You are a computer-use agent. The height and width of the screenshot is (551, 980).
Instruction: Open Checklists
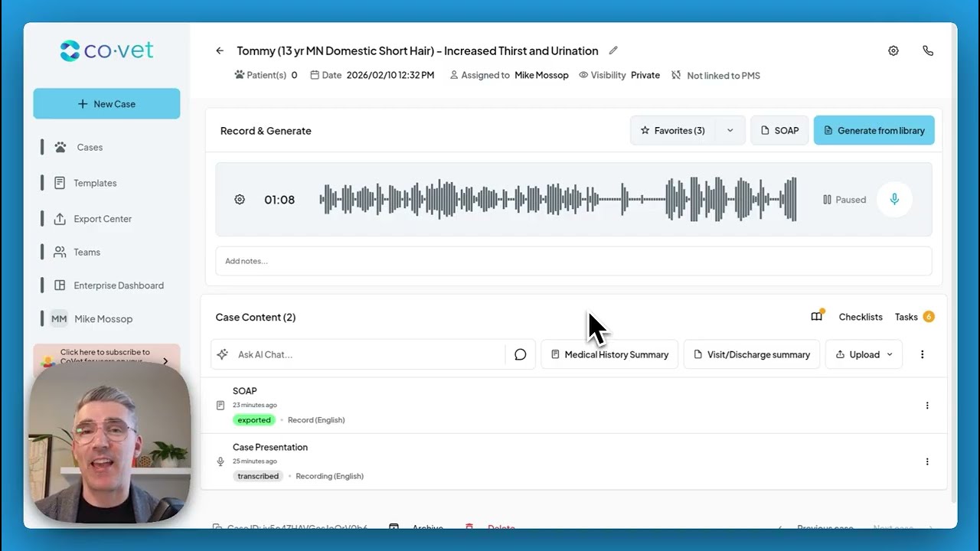861,317
